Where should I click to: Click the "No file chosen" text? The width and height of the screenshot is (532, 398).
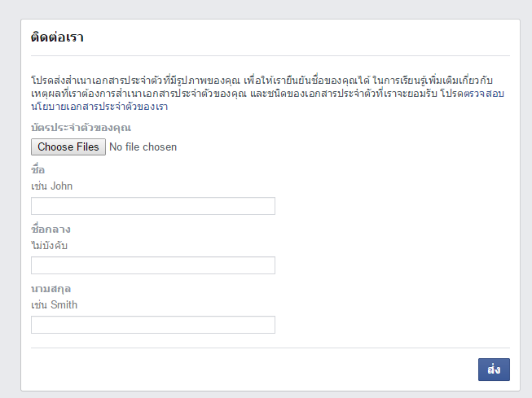tap(143, 147)
